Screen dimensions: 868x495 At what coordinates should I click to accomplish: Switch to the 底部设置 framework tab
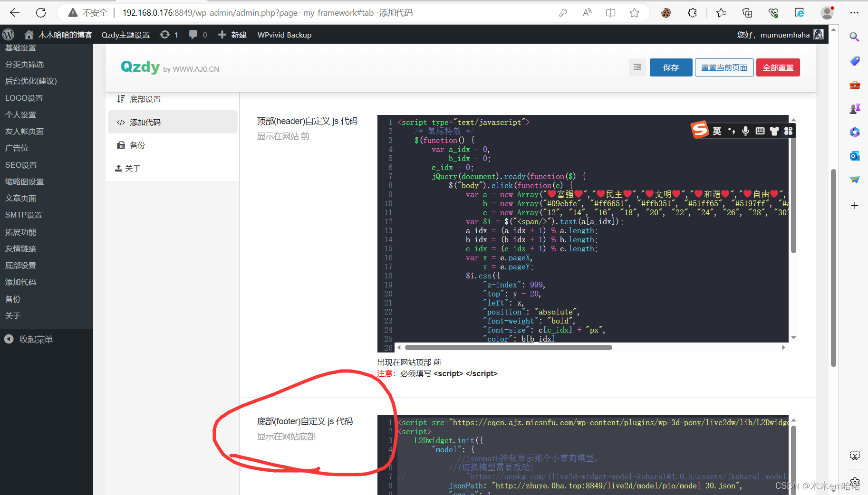pos(173,99)
